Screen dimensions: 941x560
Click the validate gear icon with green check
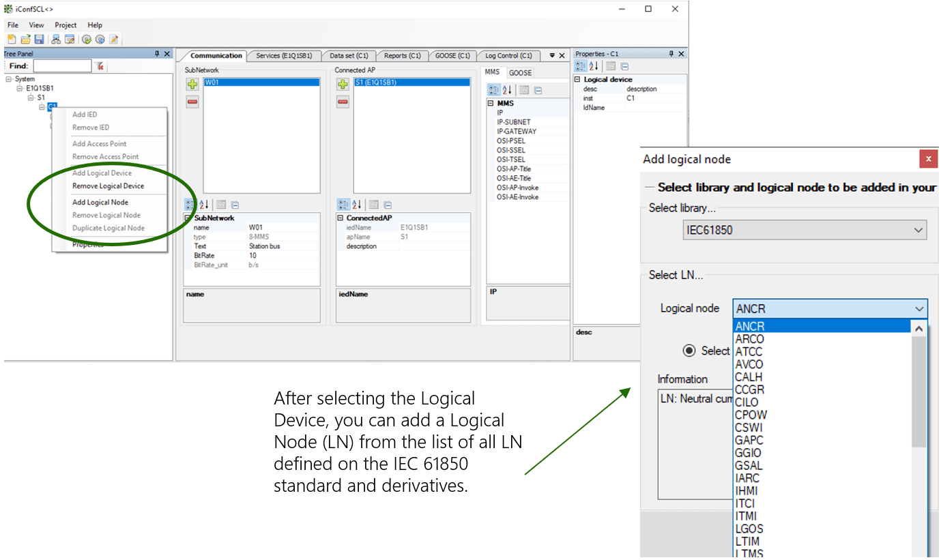tap(86, 39)
